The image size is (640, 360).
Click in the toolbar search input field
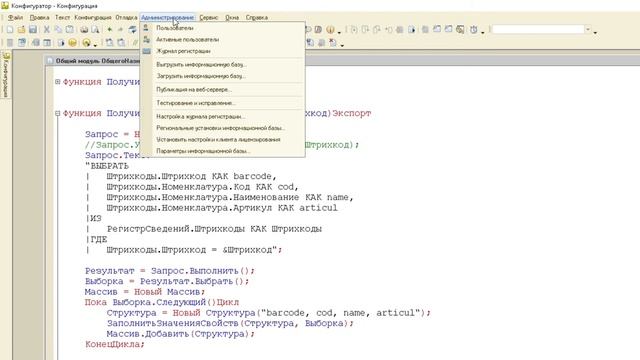538,29
